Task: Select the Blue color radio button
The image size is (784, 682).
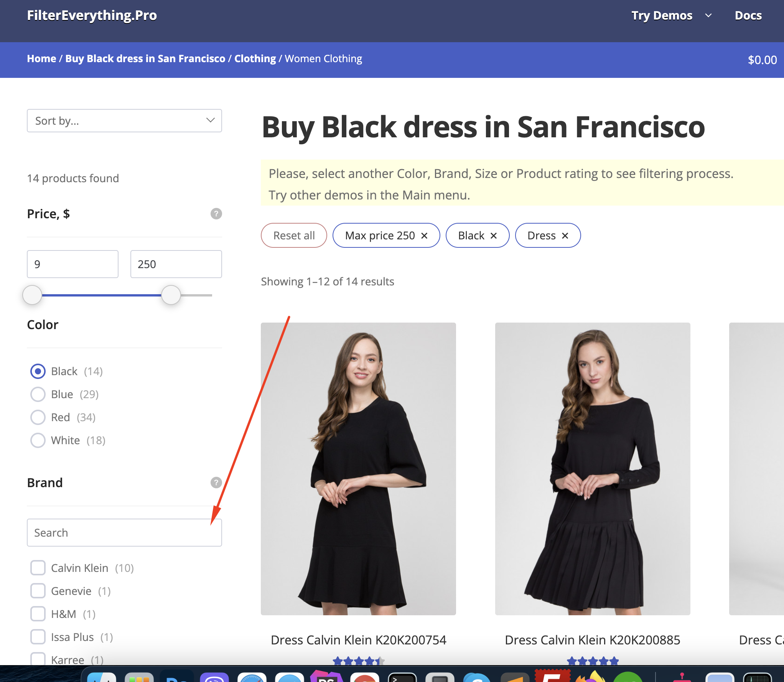Action: click(38, 394)
